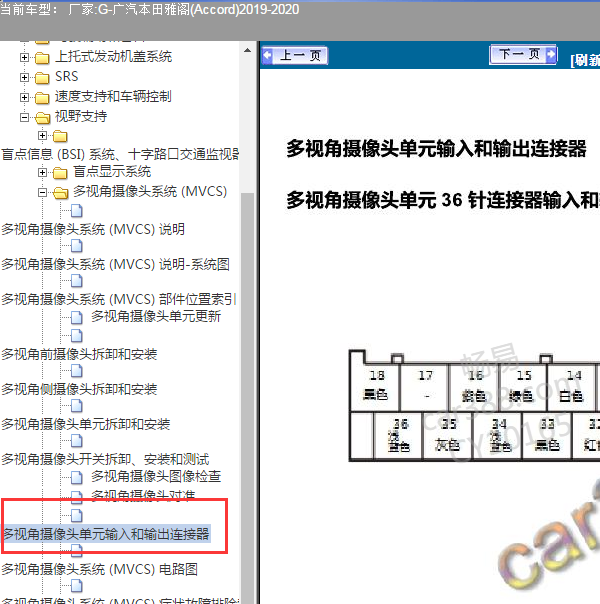
Task: Expand the 上托式发动机盖系统 folder
Action: click(24, 57)
